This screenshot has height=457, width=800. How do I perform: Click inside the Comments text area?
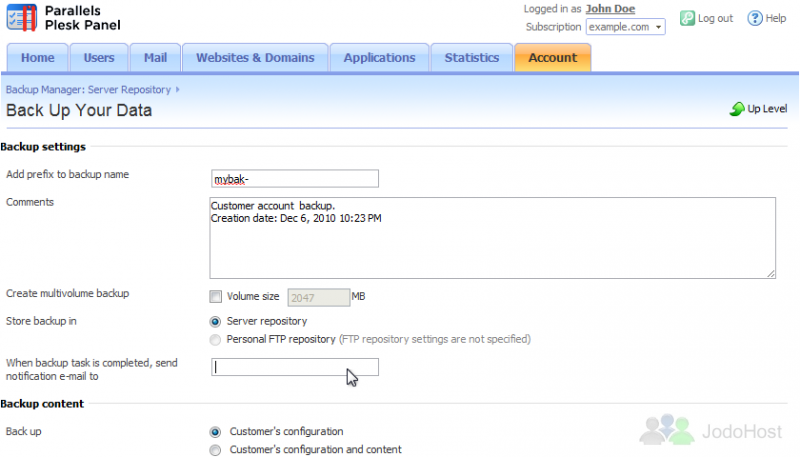coord(492,238)
